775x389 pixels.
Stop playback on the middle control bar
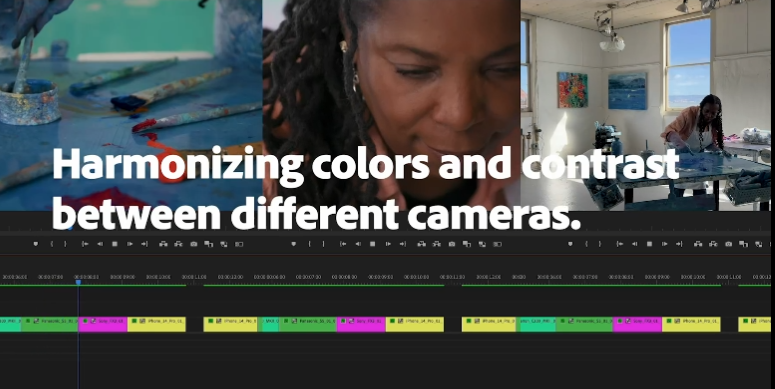pos(373,244)
